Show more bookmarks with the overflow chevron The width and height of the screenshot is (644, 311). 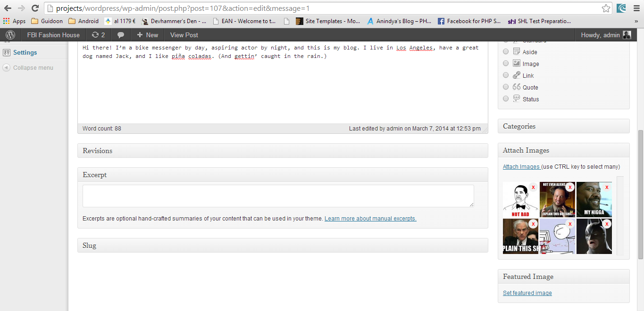point(636,21)
